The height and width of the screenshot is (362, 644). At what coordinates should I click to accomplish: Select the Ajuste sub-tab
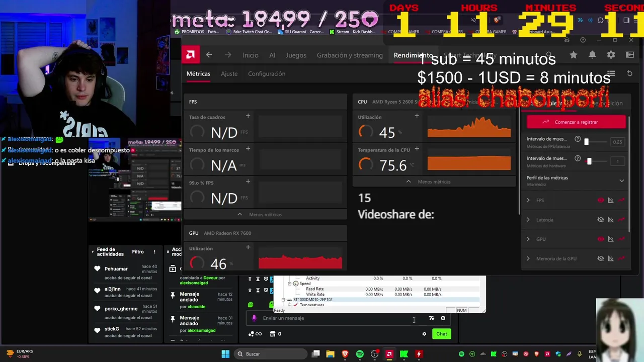coord(229,73)
